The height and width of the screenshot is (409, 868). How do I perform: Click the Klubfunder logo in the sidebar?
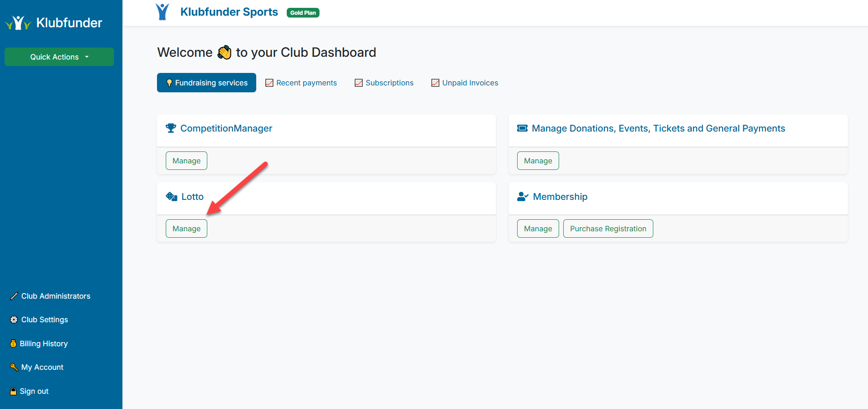(53, 23)
